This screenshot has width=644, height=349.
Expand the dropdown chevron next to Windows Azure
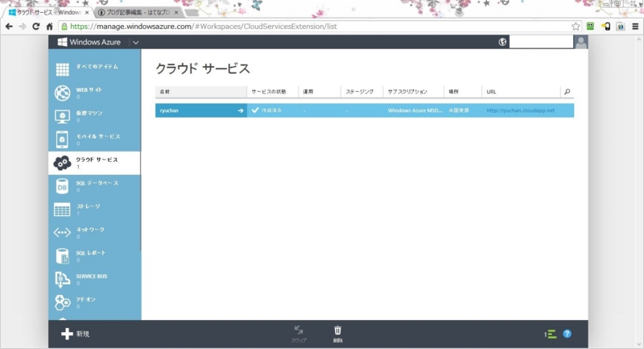[x=135, y=43]
